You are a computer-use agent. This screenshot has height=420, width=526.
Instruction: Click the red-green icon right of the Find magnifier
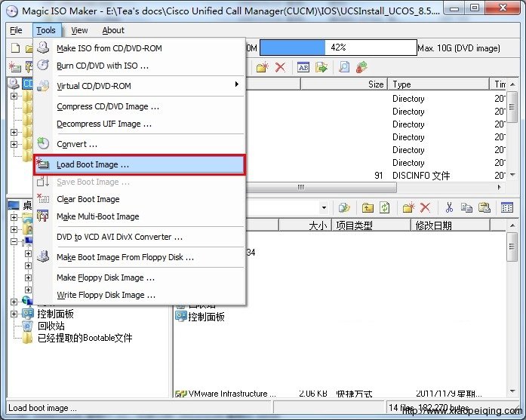click(361, 67)
